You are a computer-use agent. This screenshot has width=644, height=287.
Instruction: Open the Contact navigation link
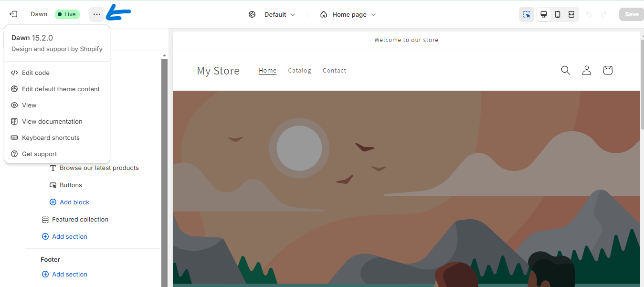coord(335,71)
